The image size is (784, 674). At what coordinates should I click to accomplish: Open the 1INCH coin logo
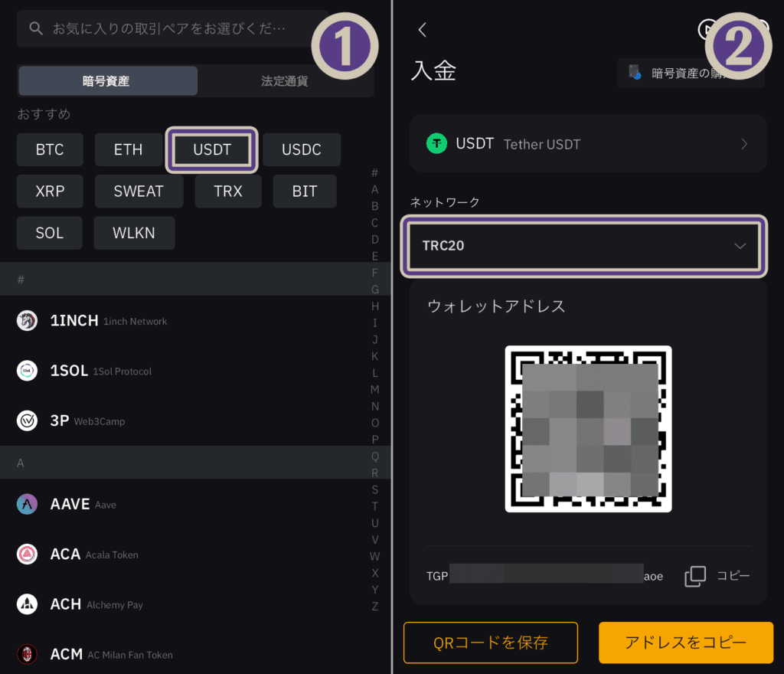click(x=27, y=320)
